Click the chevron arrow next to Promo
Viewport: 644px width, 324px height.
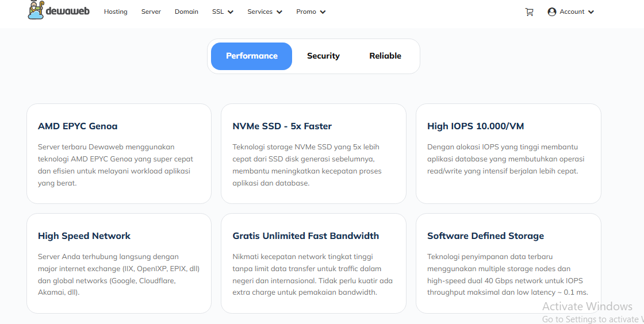pos(323,12)
